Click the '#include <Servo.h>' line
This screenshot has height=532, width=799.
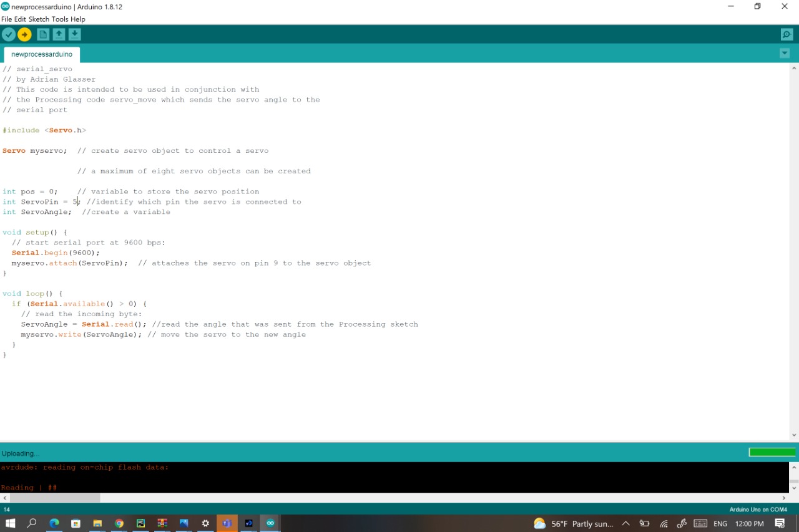click(44, 130)
